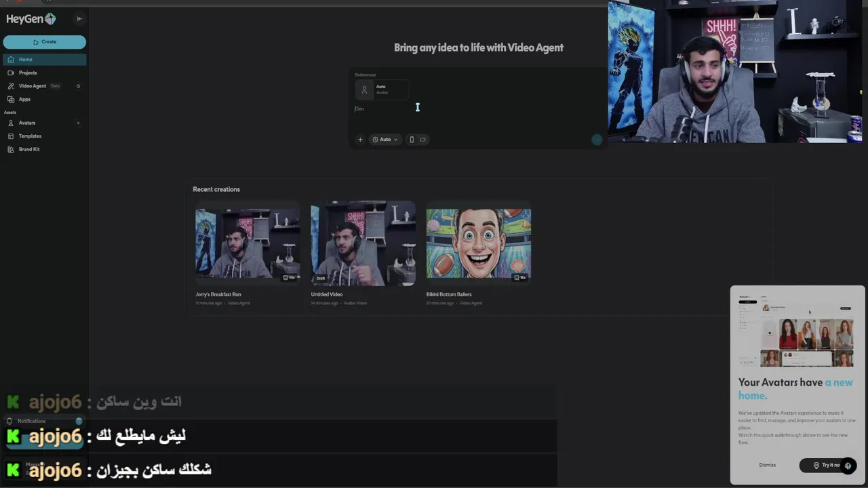
Task: Click the Video Agent wand icon
Action: click(11, 86)
